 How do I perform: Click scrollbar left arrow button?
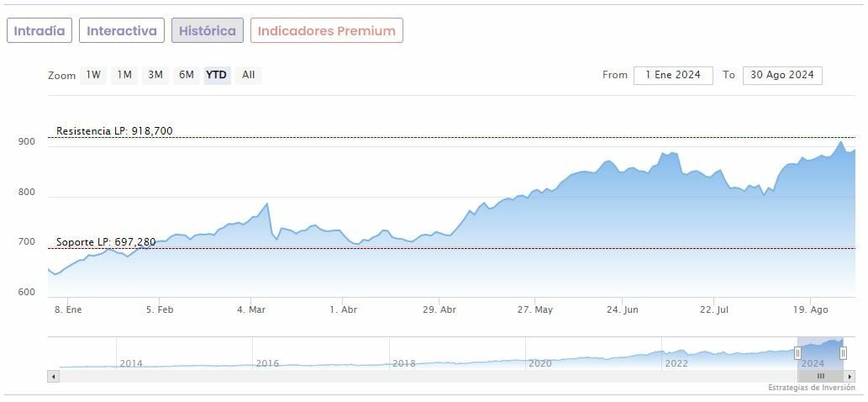pos(54,376)
